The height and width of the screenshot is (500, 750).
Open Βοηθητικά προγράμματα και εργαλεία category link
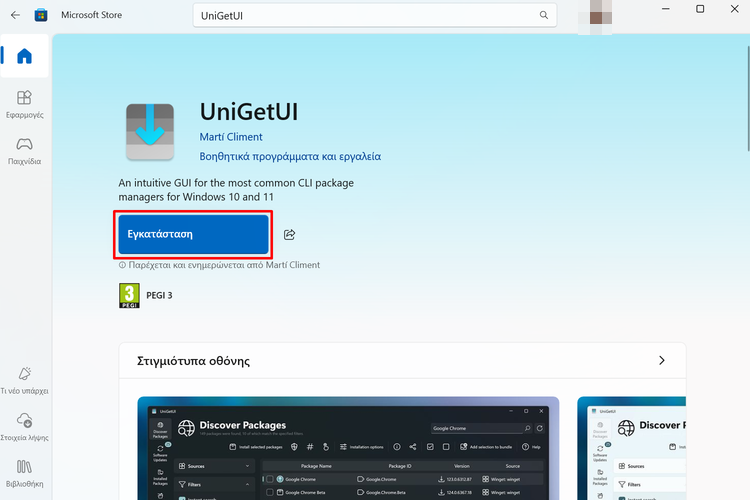[290, 156]
